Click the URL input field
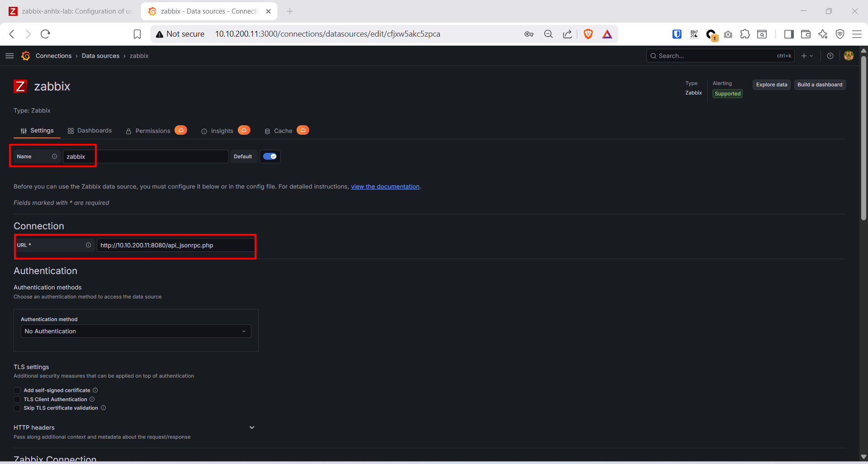This screenshot has height=464, width=868. pyautogui.click(x=175, y=245)
